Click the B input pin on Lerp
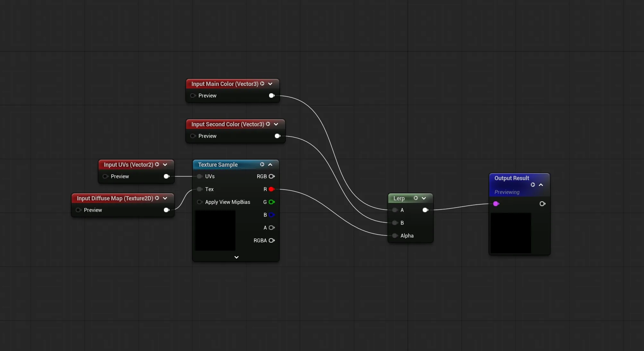The height and width of the screenshot is (351, 644). 395,223
